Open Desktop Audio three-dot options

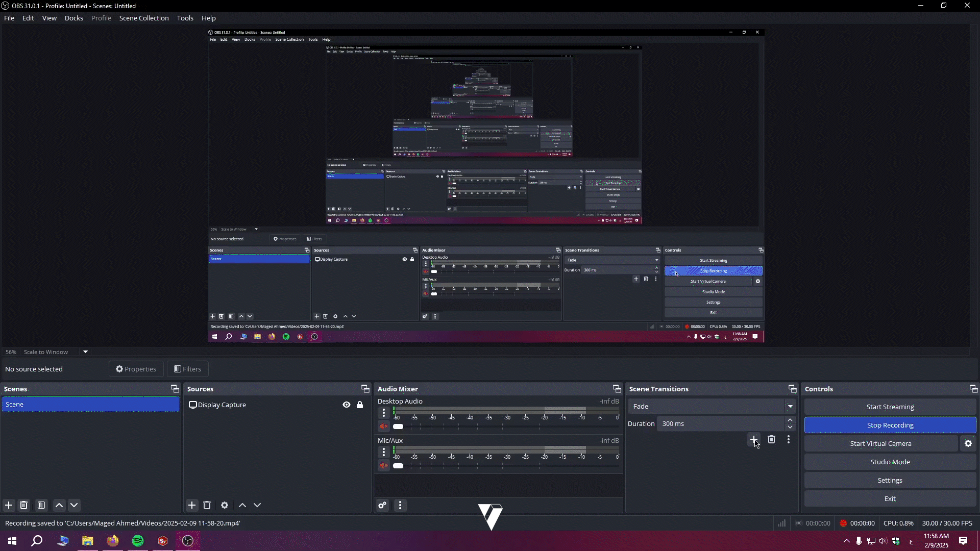[x=384, y=413]
